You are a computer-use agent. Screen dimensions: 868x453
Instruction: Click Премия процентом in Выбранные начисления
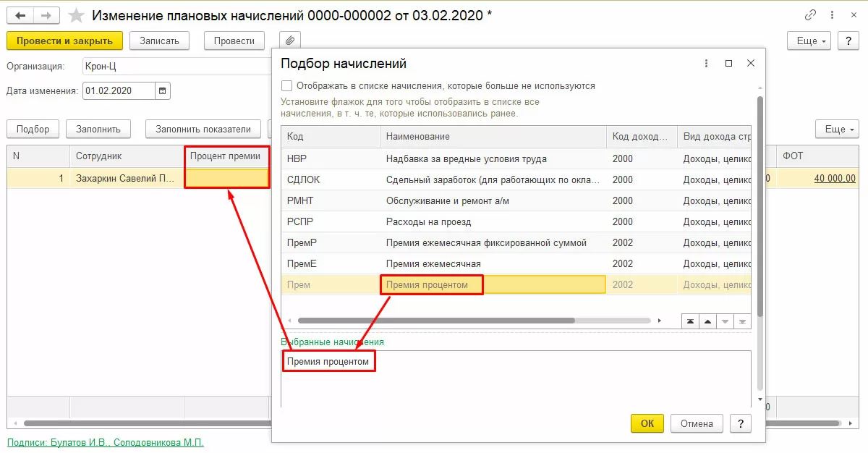328,361
